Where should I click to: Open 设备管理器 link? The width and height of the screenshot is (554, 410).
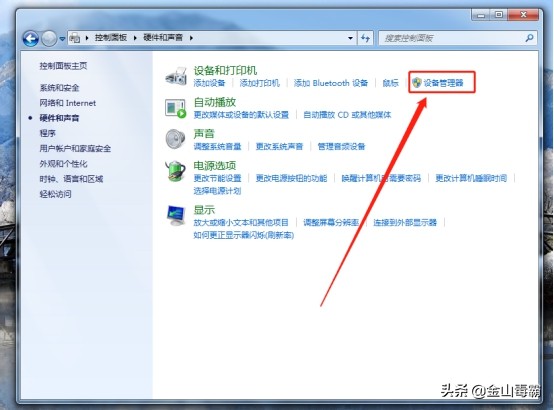pyautogui.click(x=443, y=83)
